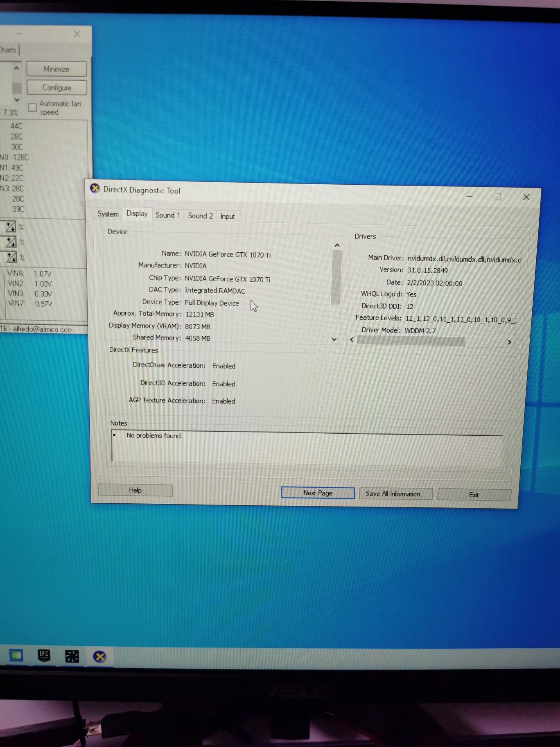Viewport: 560px width, 747px height.
Task: Click the Exit button
Action: click(x=474, y=495)
